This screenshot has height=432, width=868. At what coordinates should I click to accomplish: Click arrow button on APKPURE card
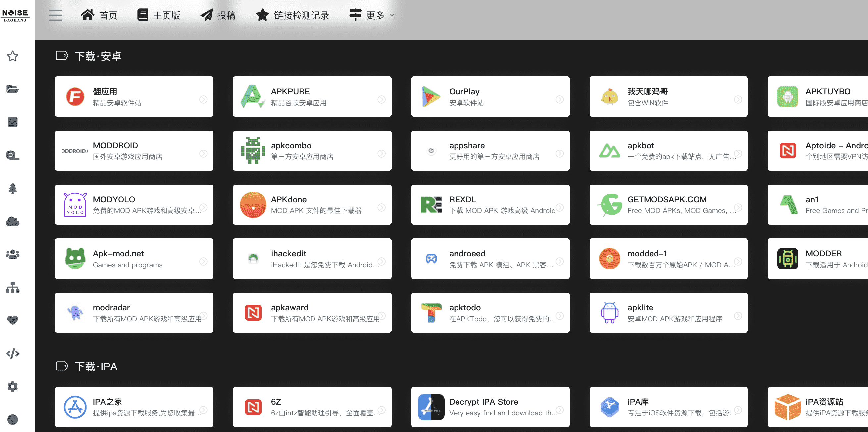[381, 99]
